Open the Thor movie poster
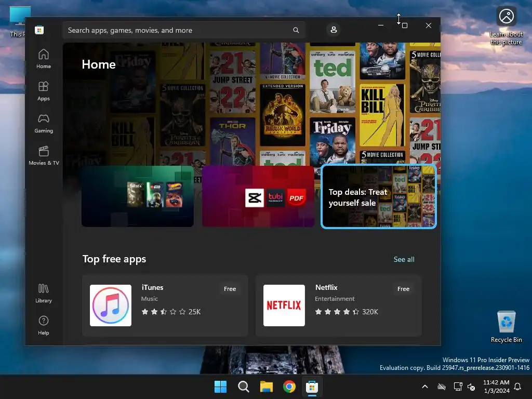Image resolution: width=532 pixels, height=399 pixels. (x=232, y=142)
